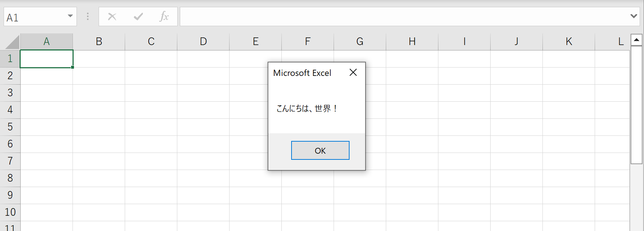Select row 10 header
This screenshot has height=231, width=644.
[10, 212]
